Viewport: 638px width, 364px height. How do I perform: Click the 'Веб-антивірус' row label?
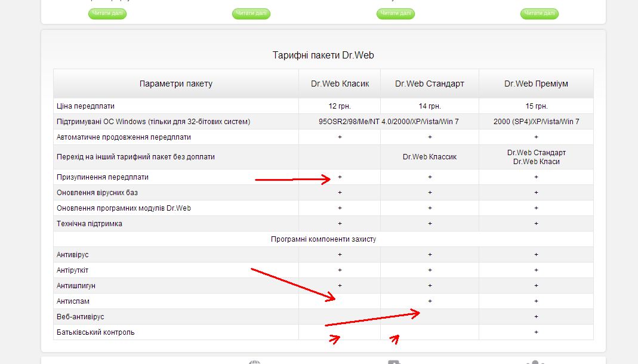(x=81, y=317)
